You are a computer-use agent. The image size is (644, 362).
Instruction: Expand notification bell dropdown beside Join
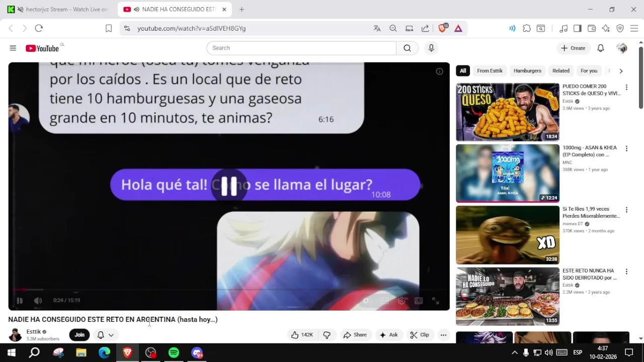click(106, 335)
